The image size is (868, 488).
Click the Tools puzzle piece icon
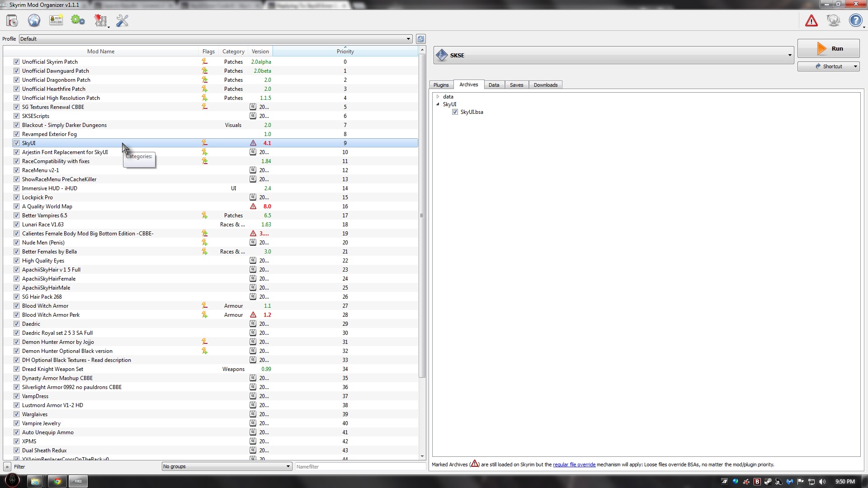(100, 20)
